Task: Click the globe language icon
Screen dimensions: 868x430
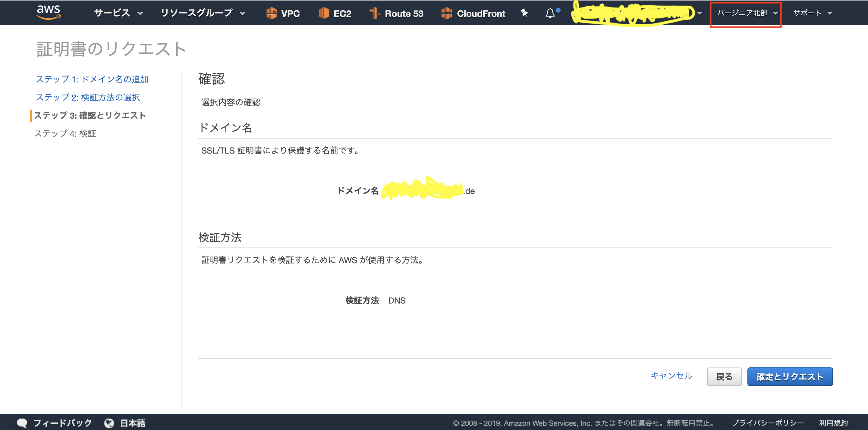Action: click(x=109, y=423)
